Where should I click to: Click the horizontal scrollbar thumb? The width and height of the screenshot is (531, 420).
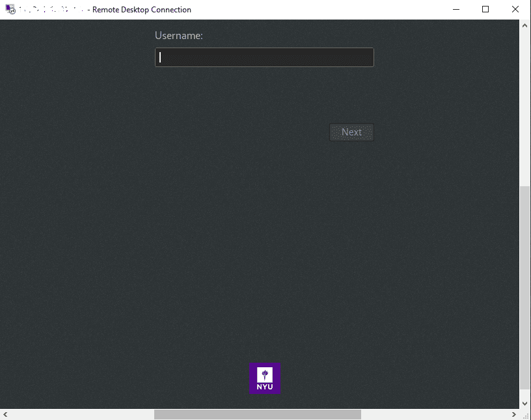pyautogui.click(x=257, y=415)
